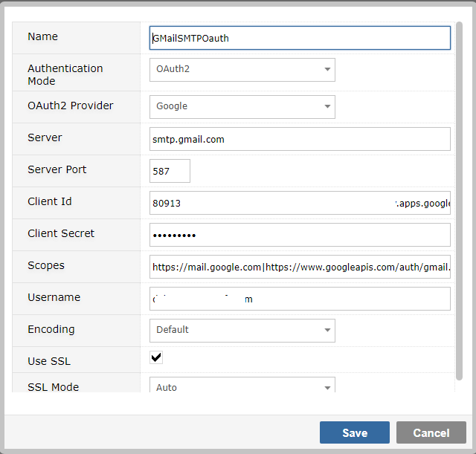Screen dimensions: 476x454
Task: Expand the OAuth2 Provider dropdown arrow
Action: (327, 106)
